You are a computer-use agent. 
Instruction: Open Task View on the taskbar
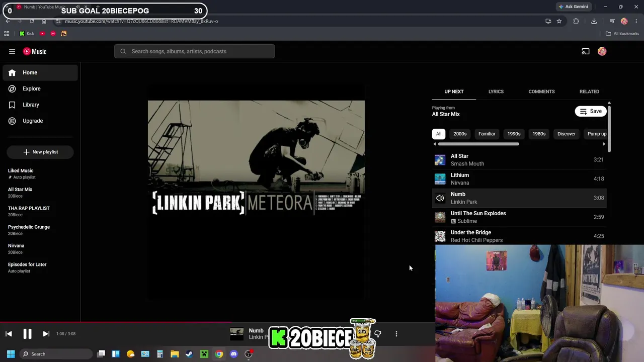101,354
